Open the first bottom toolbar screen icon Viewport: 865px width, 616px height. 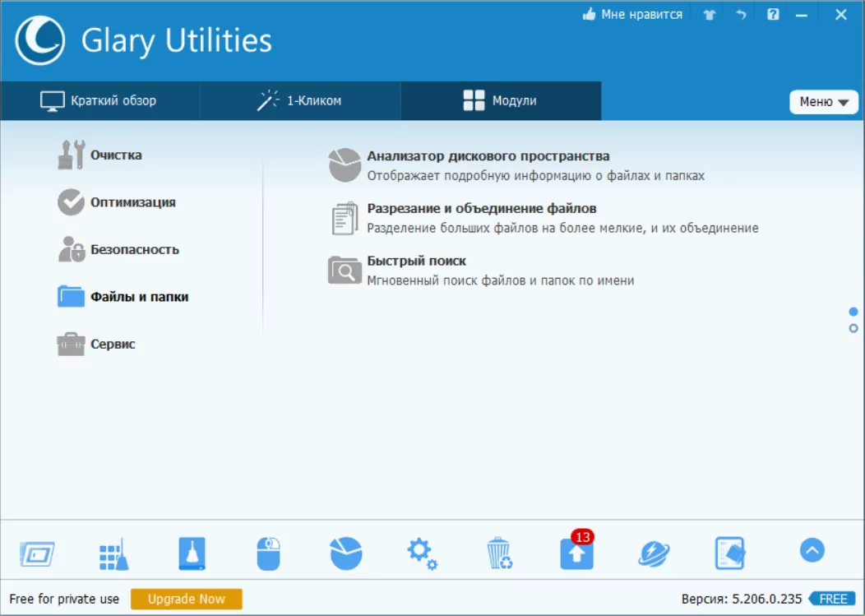38,553
